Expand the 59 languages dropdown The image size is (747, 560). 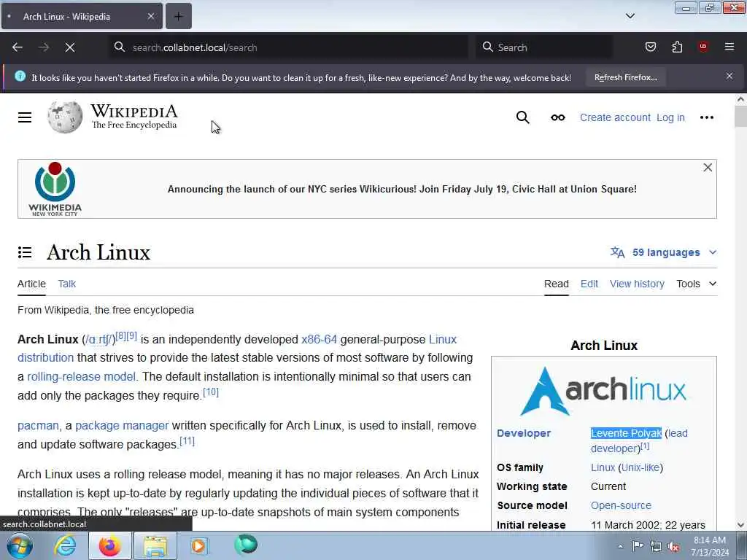tap(664, 252)
